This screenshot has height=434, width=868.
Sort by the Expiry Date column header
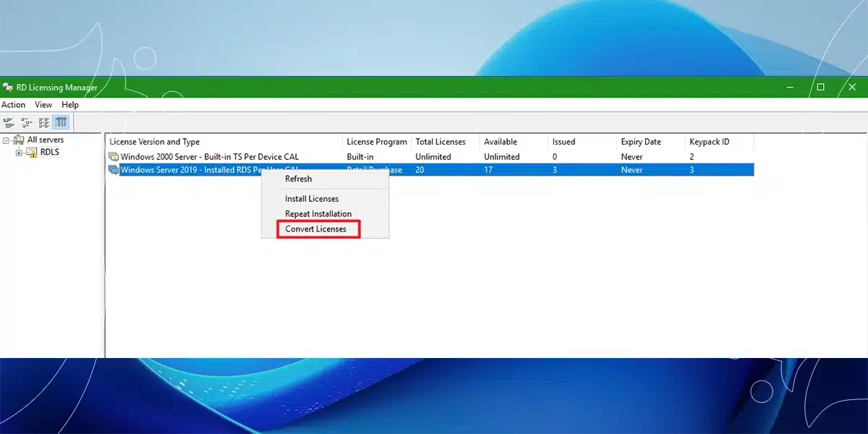(641, 142)
